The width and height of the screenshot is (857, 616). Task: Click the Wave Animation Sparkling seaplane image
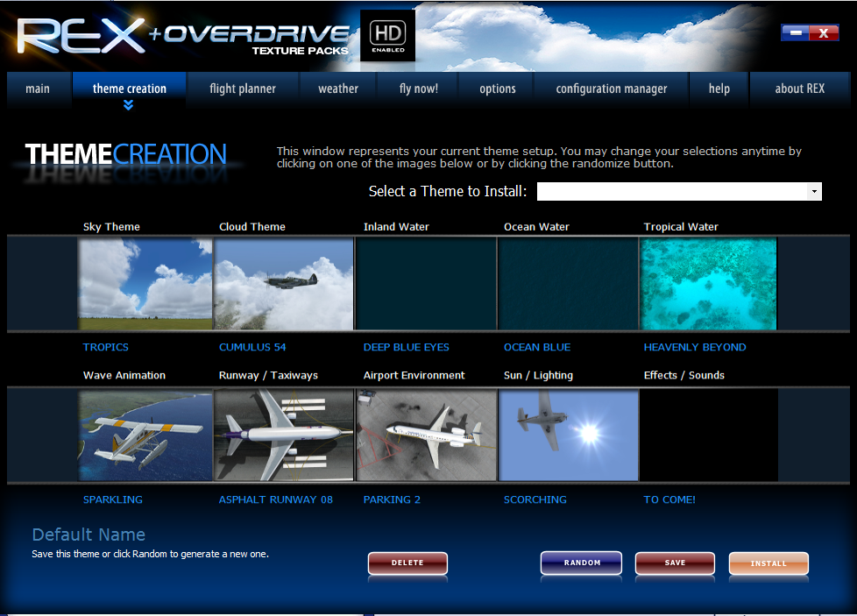pyautogui.click(x=145, y=435)
